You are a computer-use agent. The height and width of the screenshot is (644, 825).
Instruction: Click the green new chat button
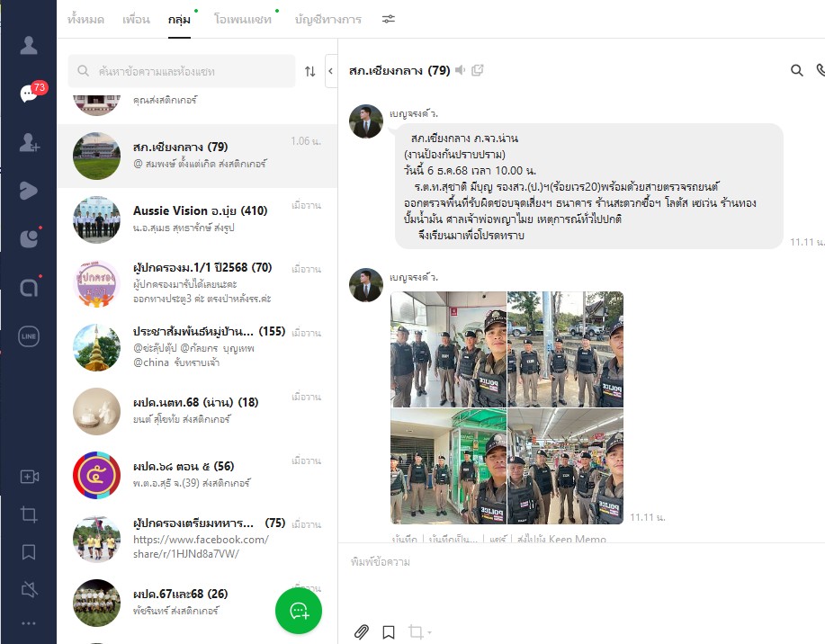[x=299, y=612]
